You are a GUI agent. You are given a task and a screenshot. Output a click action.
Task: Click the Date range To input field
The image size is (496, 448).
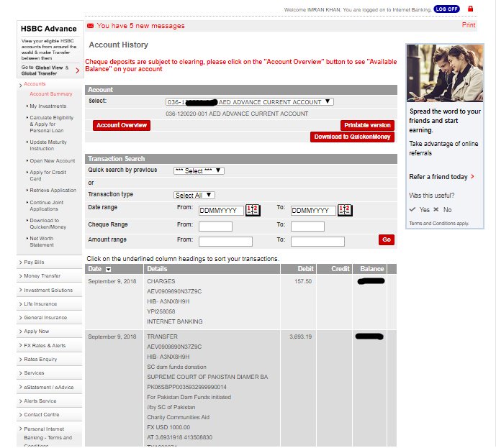pos(313,211)
